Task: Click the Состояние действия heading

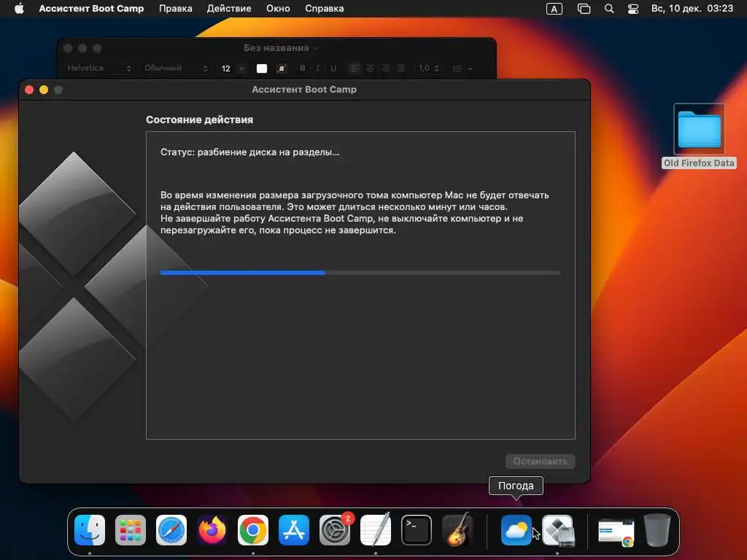Action: 200,120
